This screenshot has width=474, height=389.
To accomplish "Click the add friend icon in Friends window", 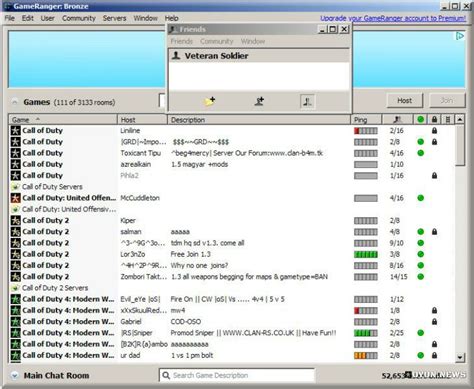I will (259, 101).
